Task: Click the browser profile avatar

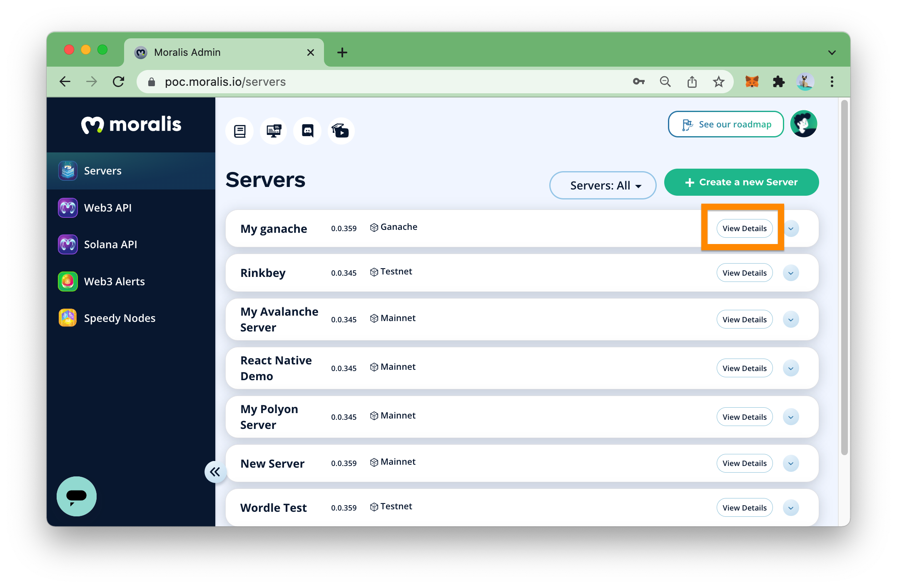Action: pos(805,82)
